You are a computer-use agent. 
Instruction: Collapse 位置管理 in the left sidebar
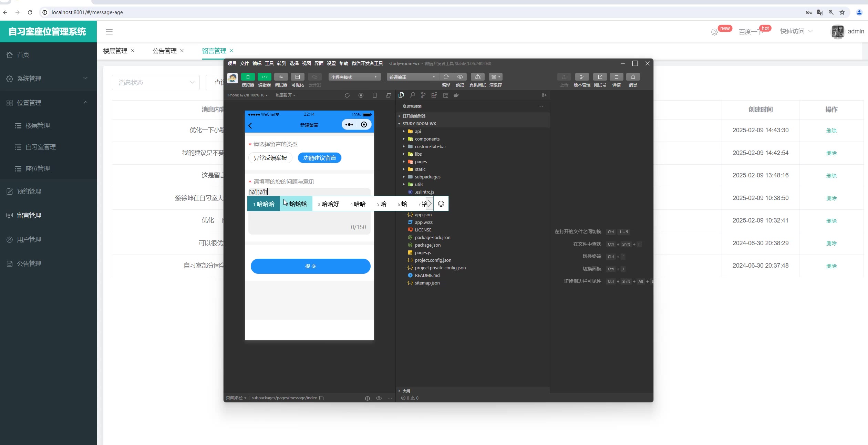[48, 103]
